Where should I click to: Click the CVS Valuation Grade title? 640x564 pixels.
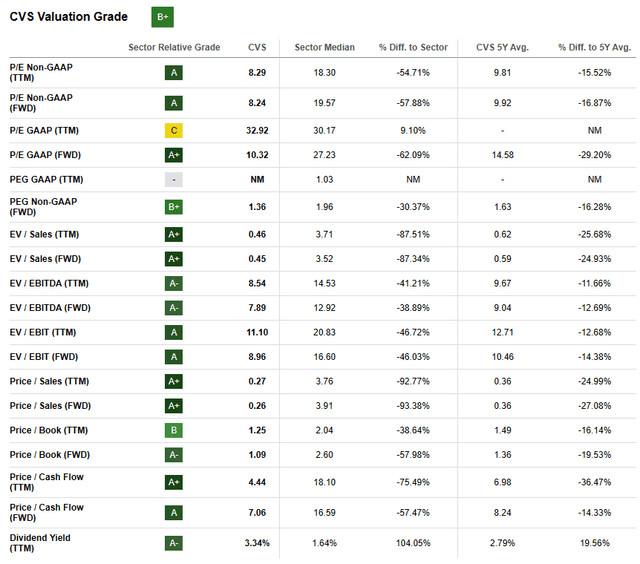coord(69,17)
